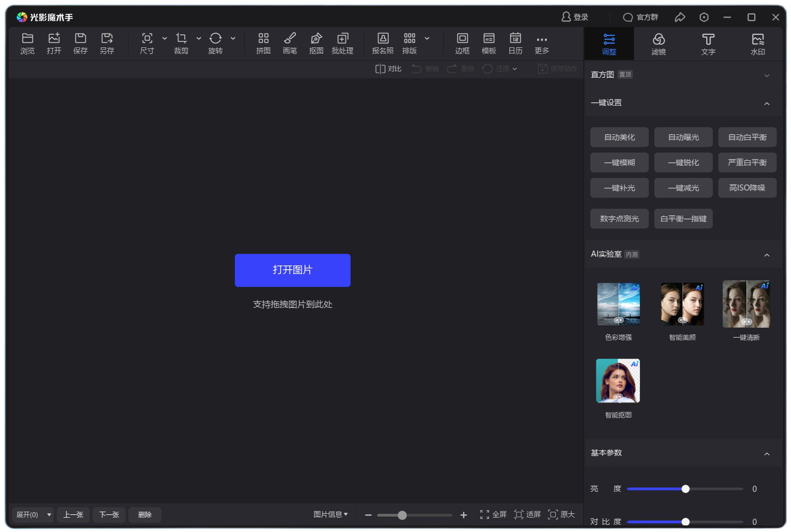Click the 上一张 previous image button
The width and height of the screenshot is (791, 532).
73,515
